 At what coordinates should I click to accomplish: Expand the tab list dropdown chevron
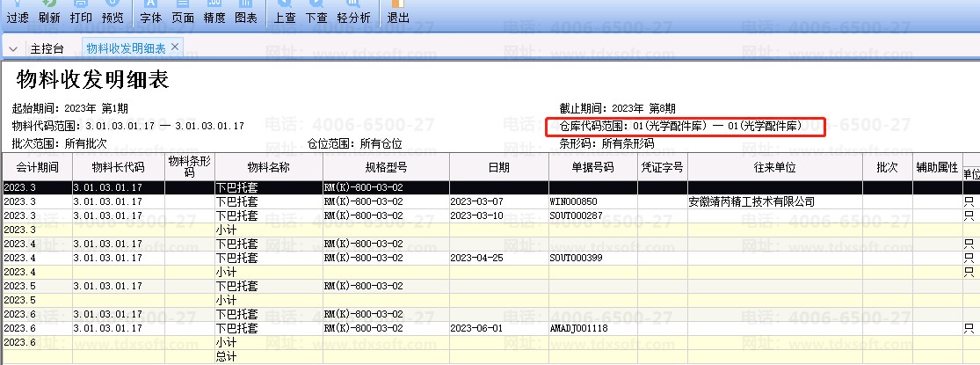pyautogui.click(x=14, y=47)
